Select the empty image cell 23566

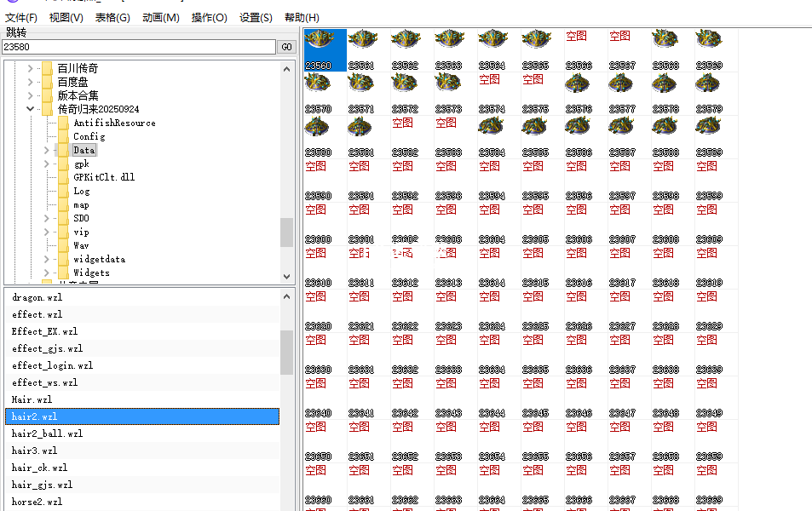pyautogui.click(x=577, y=44)
